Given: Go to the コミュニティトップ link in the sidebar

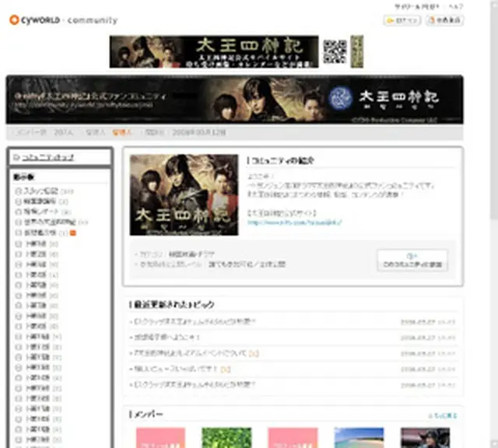Looking at the screenshot, I should tap(47, 157).
